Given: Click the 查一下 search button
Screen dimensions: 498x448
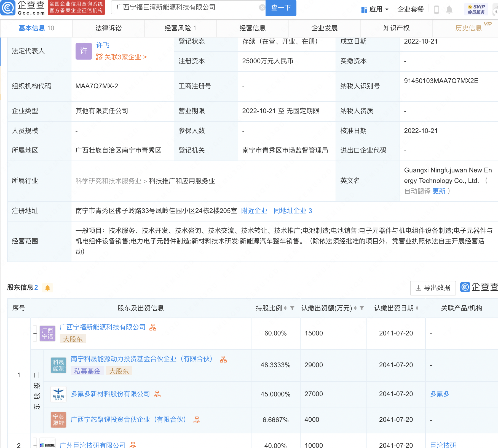Looking at the screenshot, I should (x=281, y=8).
